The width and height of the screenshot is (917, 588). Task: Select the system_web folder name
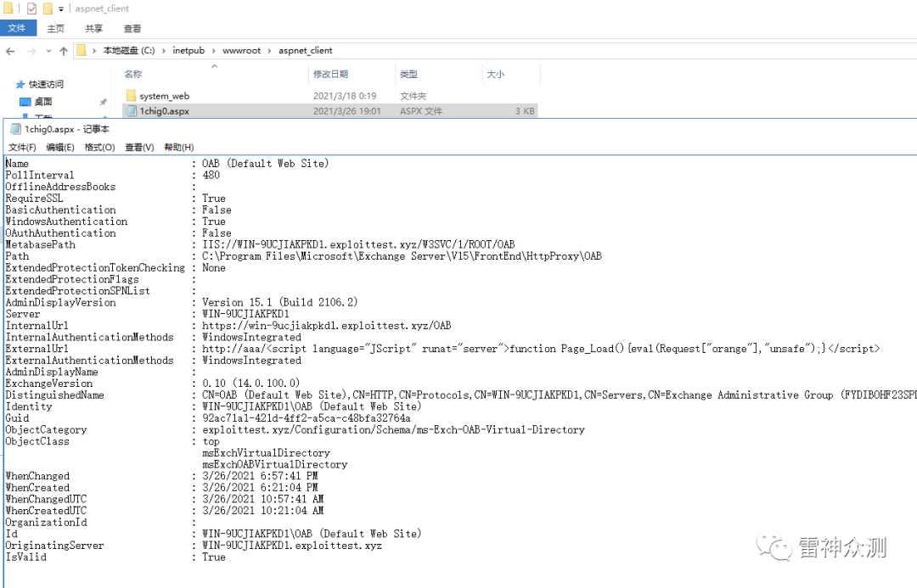(165, 96)
